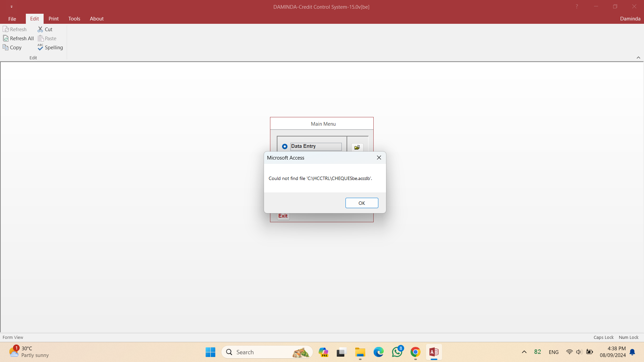Open File Explorer from taskbar
Screen dimensions: 644x362
(x=360, y=352)
